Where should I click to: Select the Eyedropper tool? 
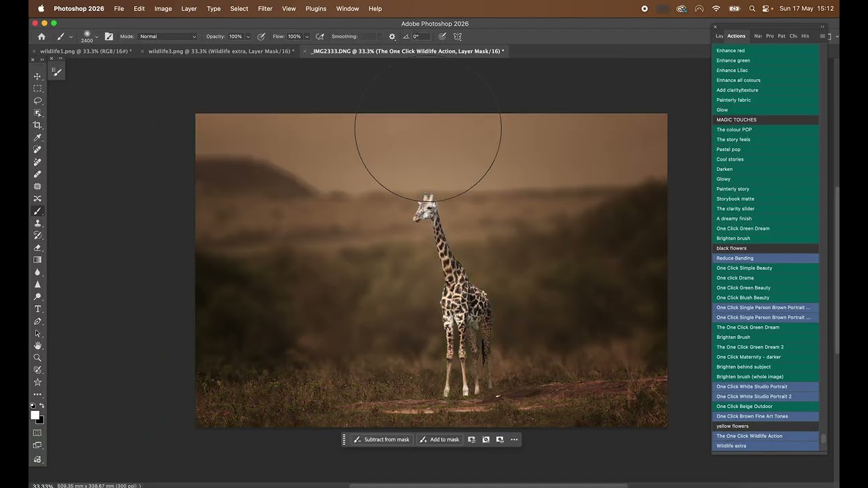[37, 138]
